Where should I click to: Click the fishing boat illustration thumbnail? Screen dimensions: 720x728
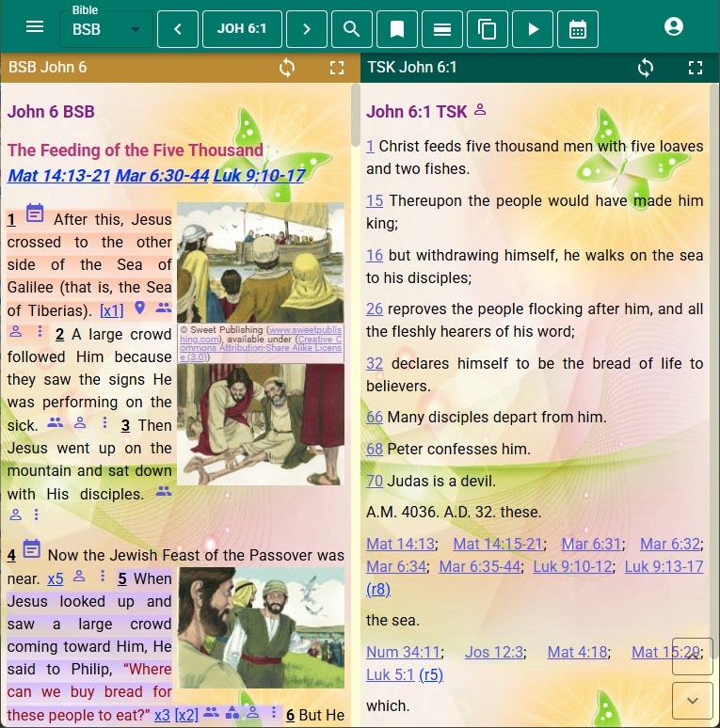pyautogui.click(x=261, y=263)
